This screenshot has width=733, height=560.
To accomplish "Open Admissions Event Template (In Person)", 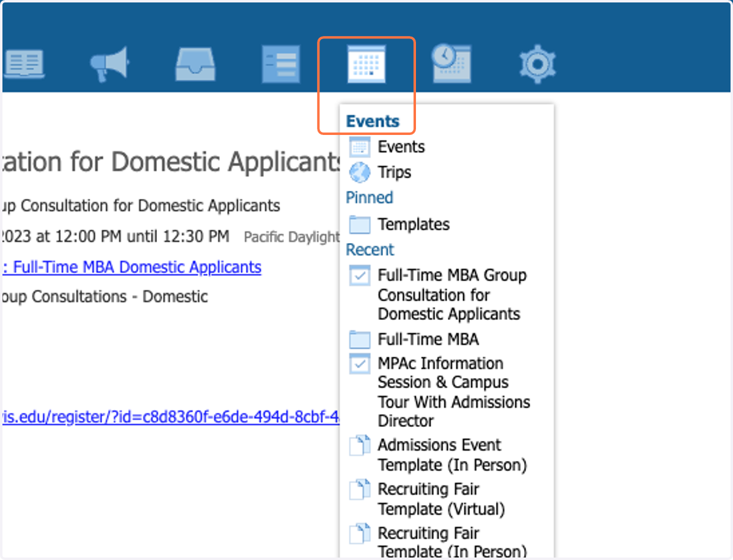I will click(452, 455).
